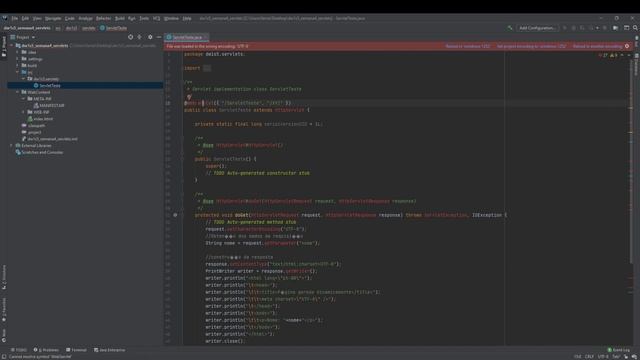Collapse the src folder in project tree
Viewport: 640px width, 360px height.
pos(18,72)
